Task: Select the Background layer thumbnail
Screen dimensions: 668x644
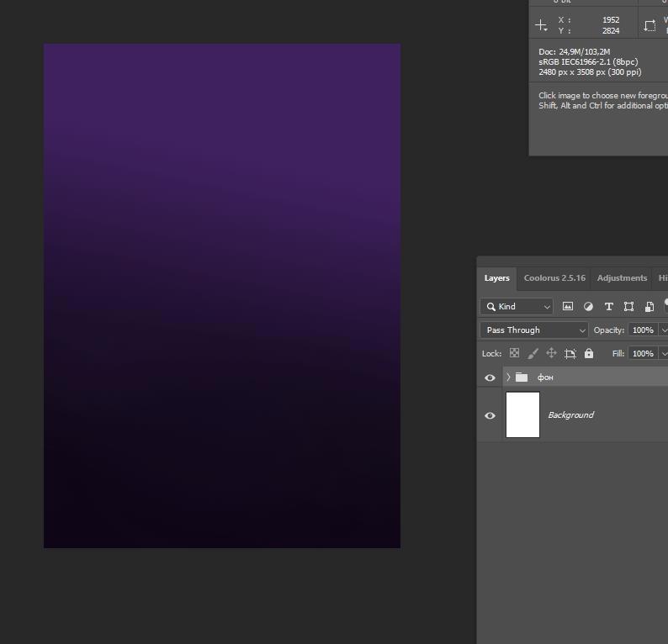Action: pyautogui.click(x=522, y=414)
